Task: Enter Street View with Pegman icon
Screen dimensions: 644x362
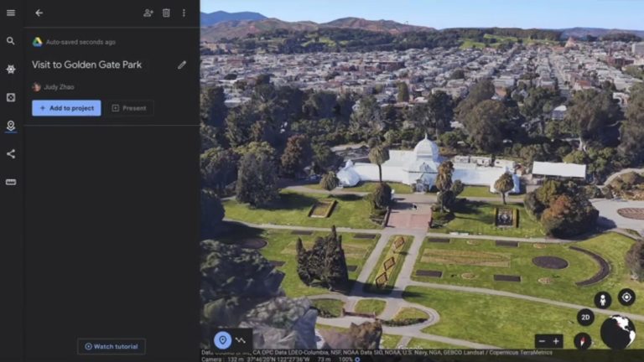Action: point(602,299)
